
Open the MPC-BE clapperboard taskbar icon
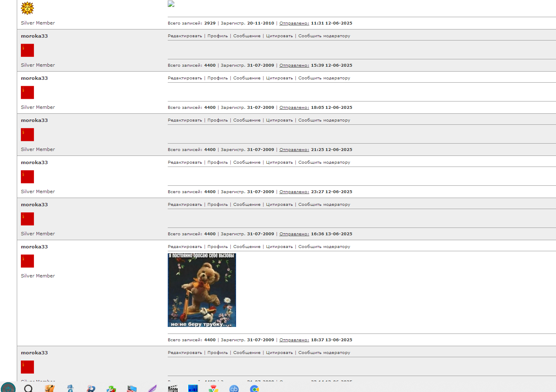tap(173, 388)
